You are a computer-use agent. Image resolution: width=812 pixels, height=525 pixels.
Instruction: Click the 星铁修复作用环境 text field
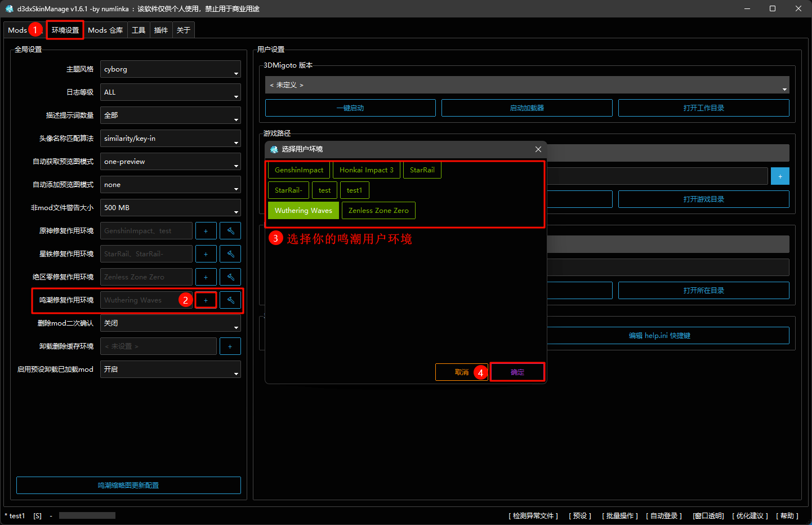coord(146,254)
